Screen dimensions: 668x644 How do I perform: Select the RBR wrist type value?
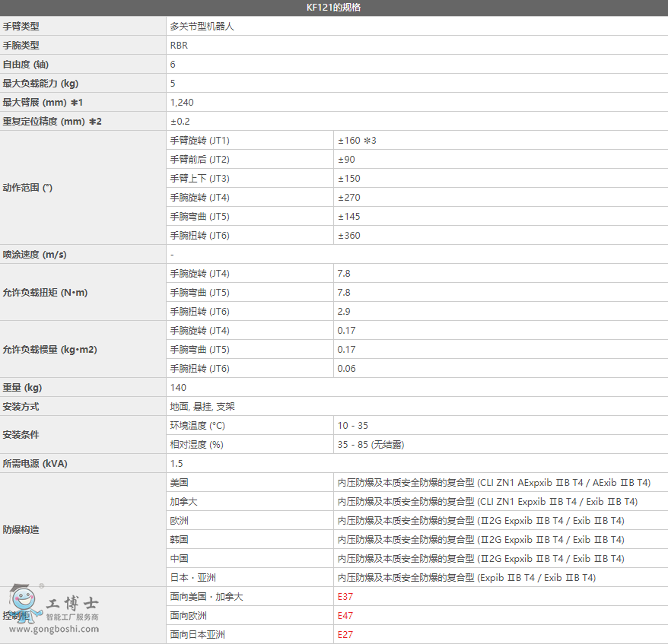(x=179, y=46)
